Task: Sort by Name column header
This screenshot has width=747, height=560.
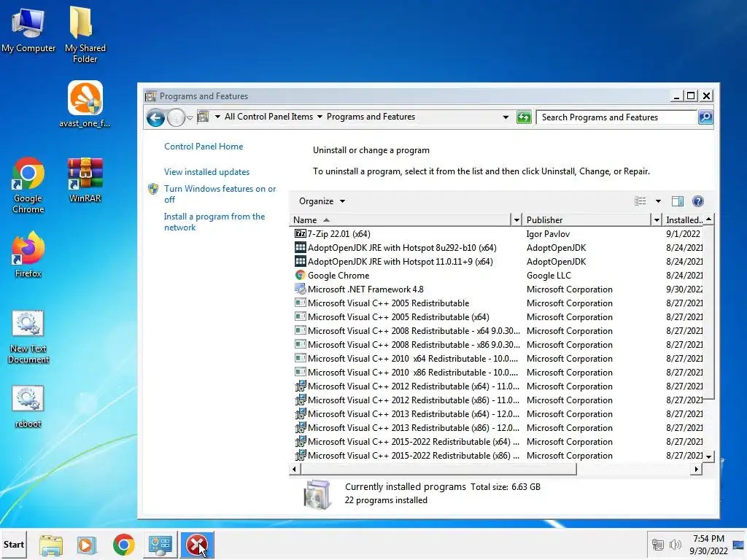Action: (400, 220)
